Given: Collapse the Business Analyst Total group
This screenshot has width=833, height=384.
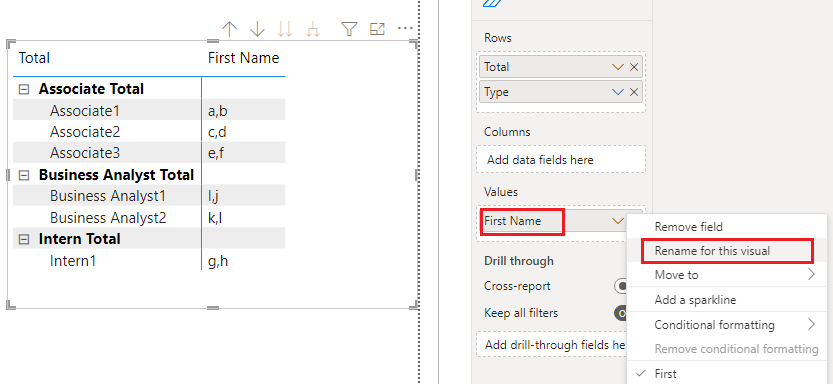Looking at the screenshot, I should point(23,175).
